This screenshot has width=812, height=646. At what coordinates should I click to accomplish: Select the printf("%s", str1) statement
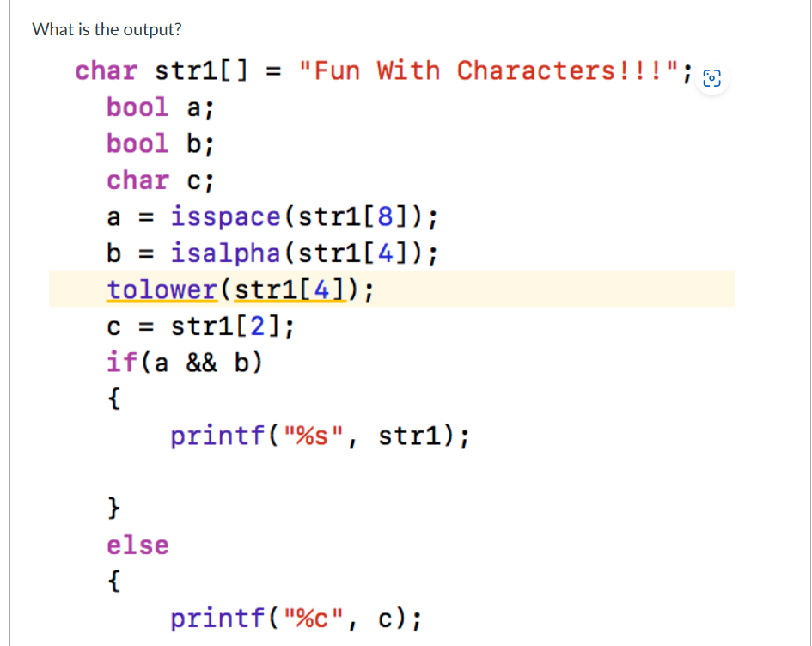(321, 436)
